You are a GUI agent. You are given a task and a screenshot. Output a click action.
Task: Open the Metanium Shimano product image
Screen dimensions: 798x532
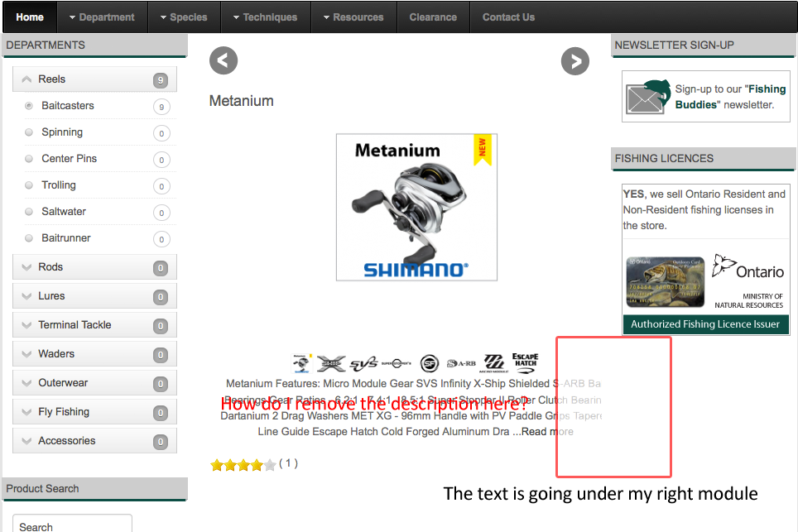point(416,207)
